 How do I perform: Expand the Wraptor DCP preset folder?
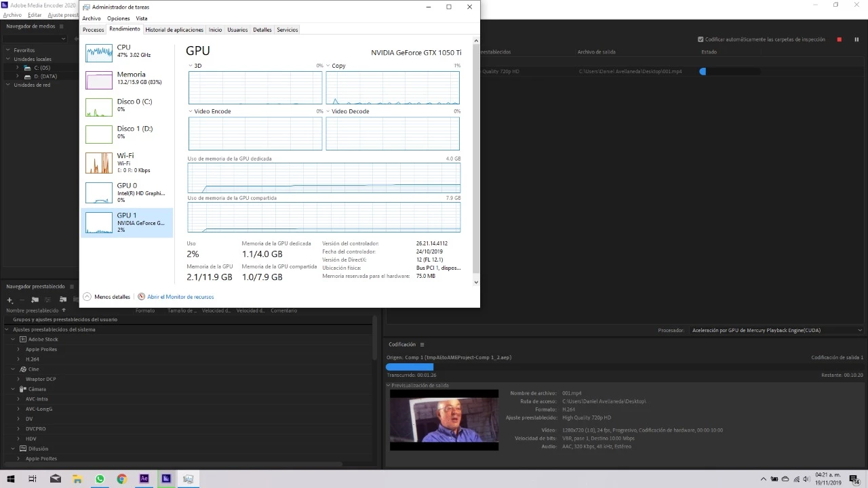coord(18,379)
